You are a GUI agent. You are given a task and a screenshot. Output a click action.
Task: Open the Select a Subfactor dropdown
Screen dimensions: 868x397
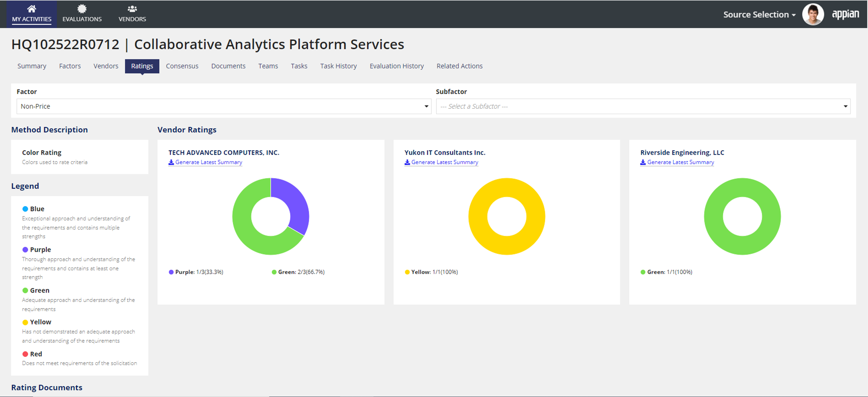tap(643, 106)
